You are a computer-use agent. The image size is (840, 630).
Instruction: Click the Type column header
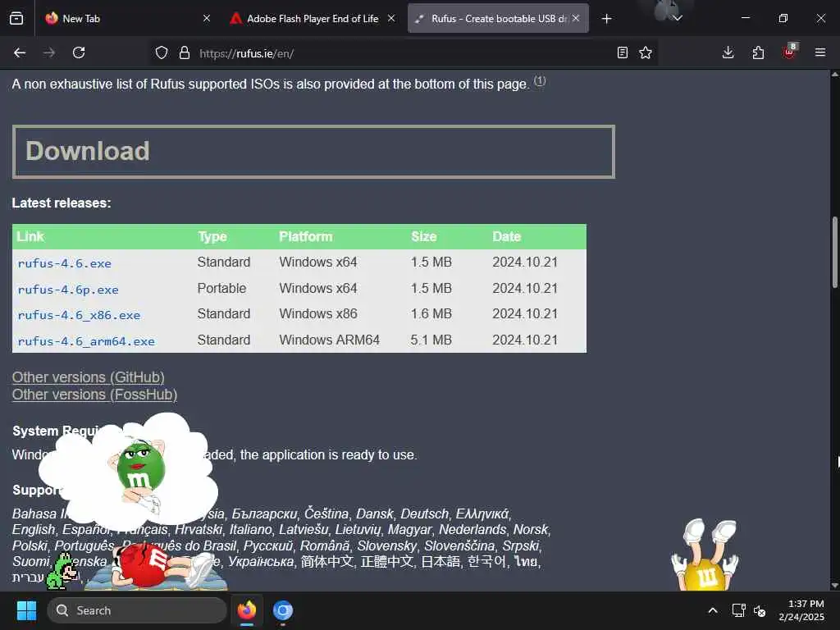pyautogui.click(x=212, y=237)
